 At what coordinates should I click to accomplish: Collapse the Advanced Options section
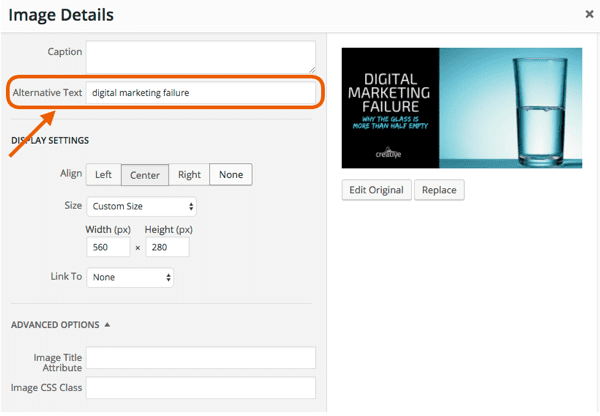pos(60,325)
